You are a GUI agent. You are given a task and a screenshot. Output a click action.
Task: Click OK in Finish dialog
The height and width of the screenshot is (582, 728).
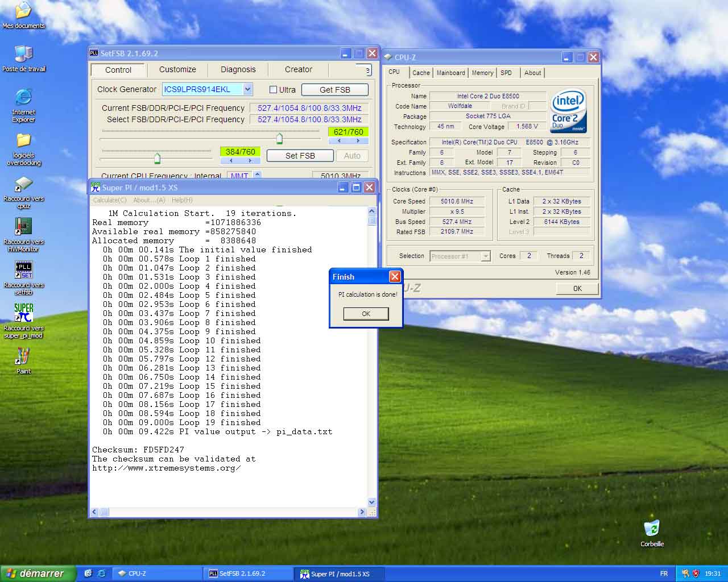click(366, 314)
